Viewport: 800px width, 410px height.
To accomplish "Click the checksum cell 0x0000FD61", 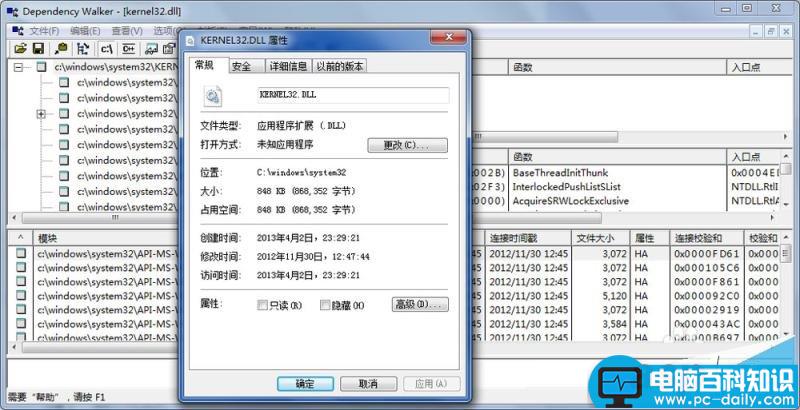I will (x=706, y=253).
